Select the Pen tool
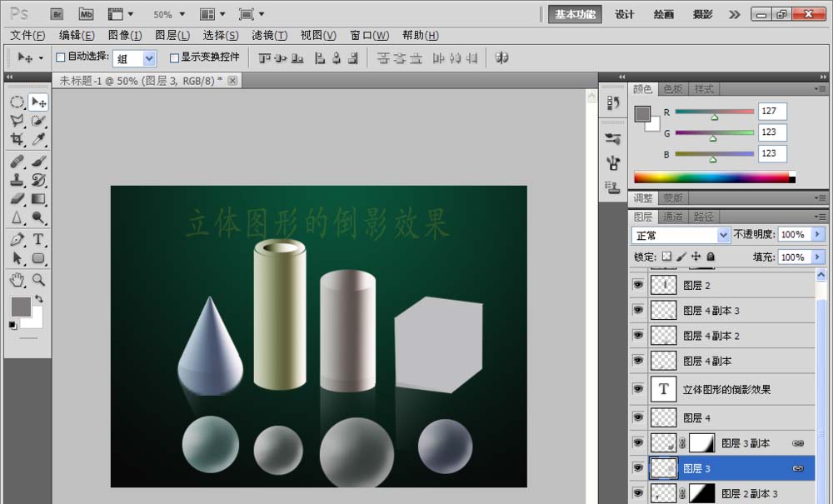This screenshot has height=504, width=833. [x=17, y=240]
